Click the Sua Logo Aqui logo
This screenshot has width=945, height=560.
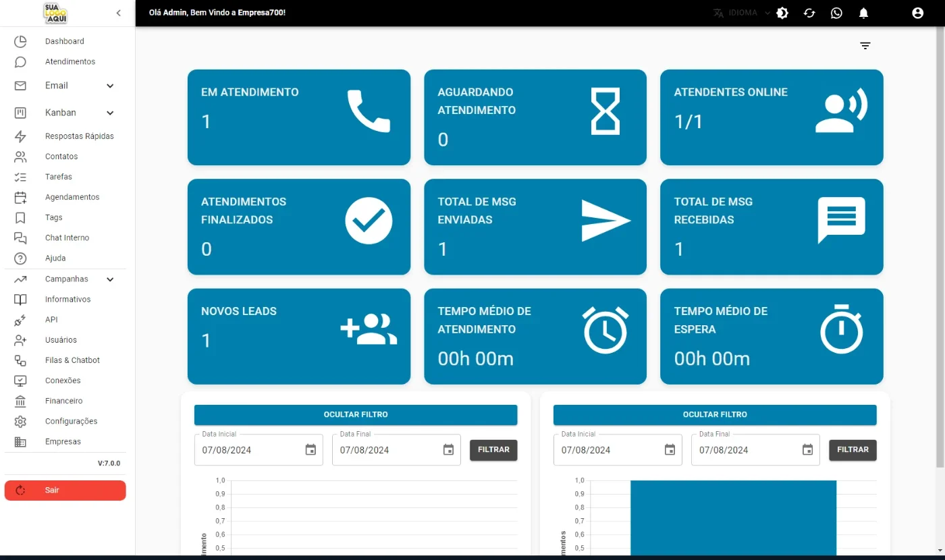pos(55,13)
